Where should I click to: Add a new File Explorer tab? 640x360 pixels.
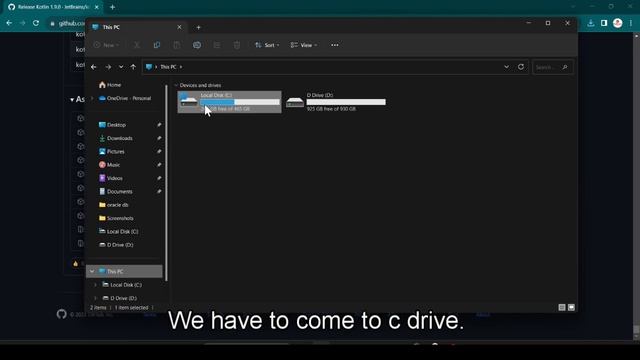point(198,27)
